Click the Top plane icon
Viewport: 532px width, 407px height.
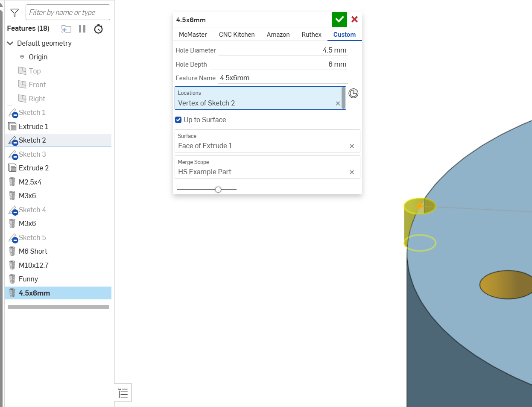(22, 70)
